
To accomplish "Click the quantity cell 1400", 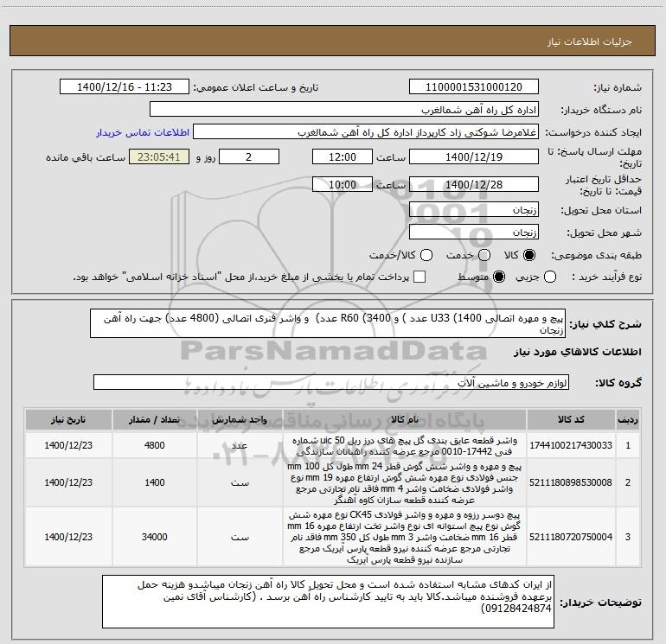I will tap(155, 482).
